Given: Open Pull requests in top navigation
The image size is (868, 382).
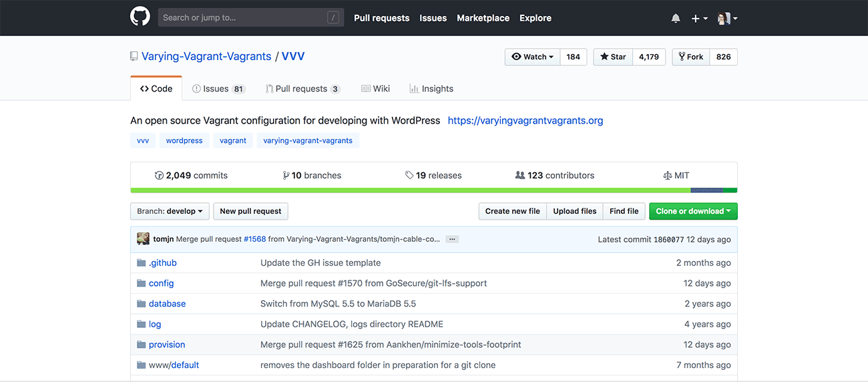Looking at the screenshot, I should pyautogui.click(x=382, y=18).
